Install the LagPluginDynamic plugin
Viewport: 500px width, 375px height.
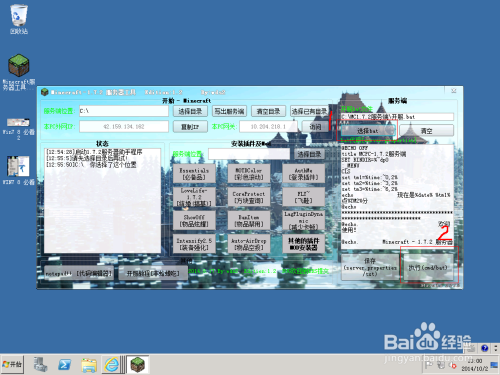coord(303,220)
